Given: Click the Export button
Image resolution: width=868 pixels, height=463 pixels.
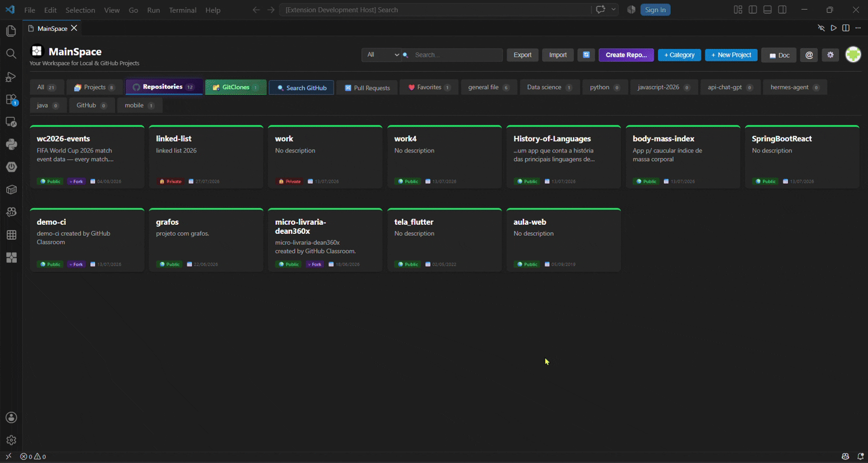Looking at the screenshot, I should coord(522,55).
